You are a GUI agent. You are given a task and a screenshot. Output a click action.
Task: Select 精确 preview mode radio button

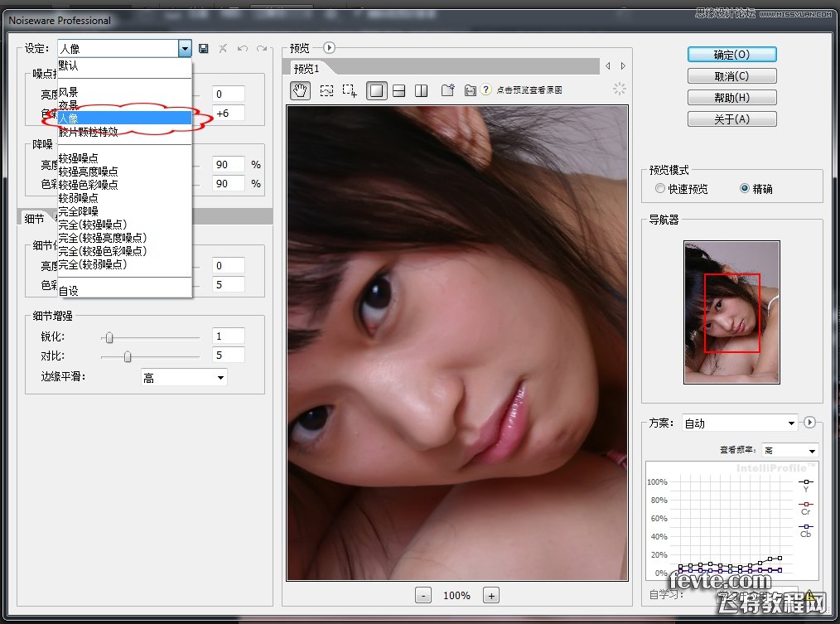click(x=744, y=188)
